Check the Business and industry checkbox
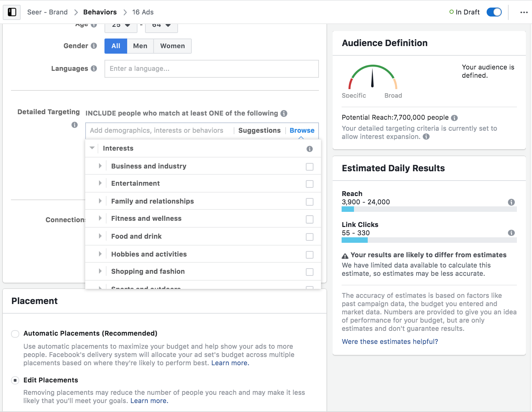The width and height of the screenshot is (532, 412). point(310,167)
